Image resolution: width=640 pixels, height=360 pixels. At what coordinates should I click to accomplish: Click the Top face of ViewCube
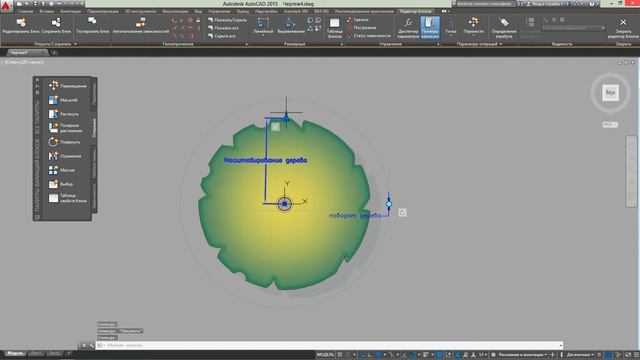(x=610, y=93)
